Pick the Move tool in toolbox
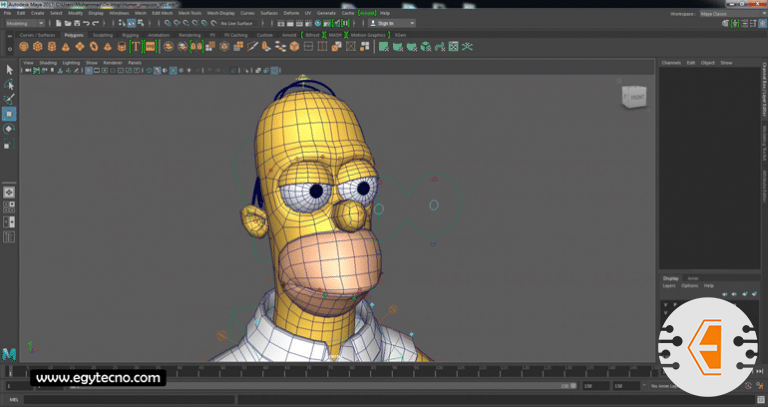This screenshot has width=768, height=407. pos(9,114)
